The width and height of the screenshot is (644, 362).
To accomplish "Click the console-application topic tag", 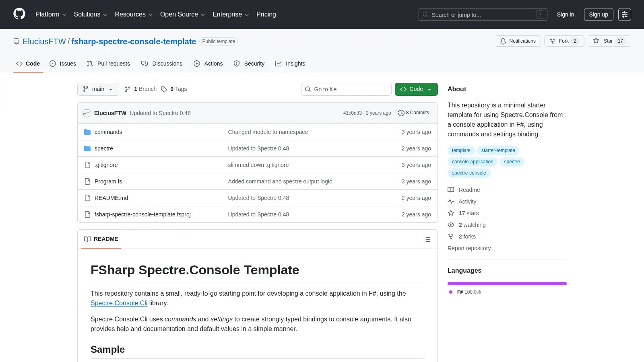I will click(473, 162).
